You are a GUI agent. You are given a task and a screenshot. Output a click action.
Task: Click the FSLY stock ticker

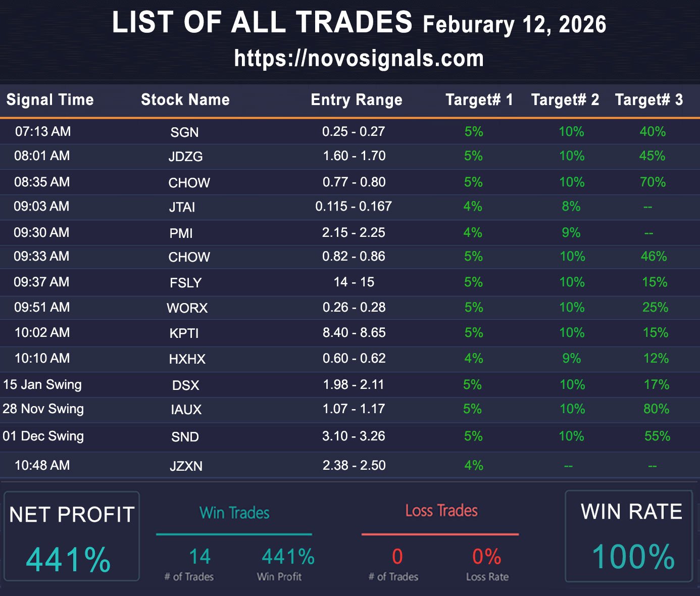tap(185, 283)
